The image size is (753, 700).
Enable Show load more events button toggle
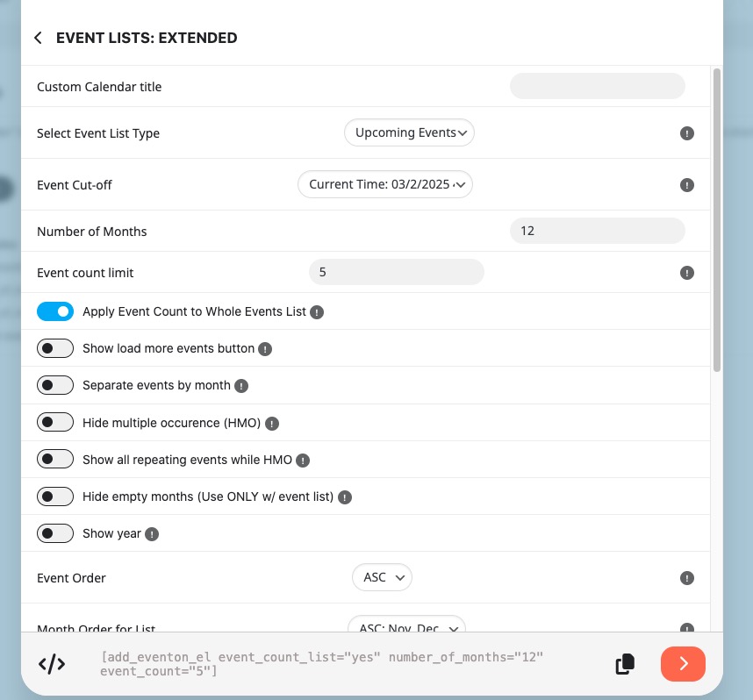[x=55, y=348]
